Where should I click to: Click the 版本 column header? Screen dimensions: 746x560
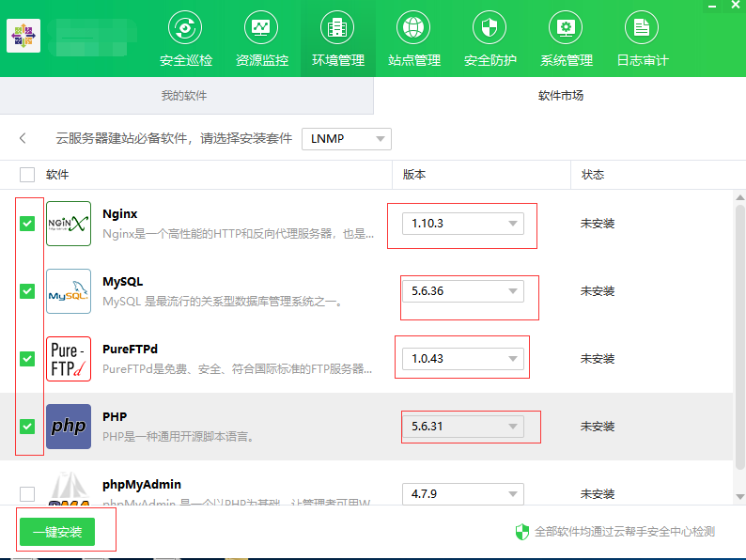414,175
